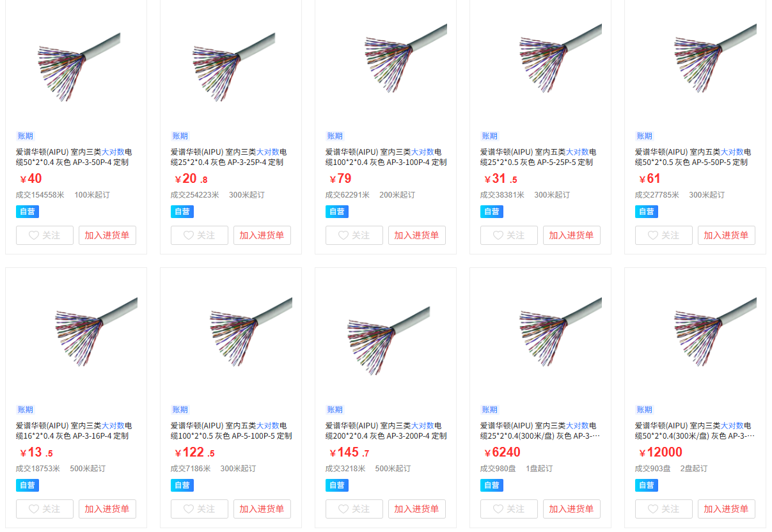
Task: Click 账期 badge on AP-3-100P-4 card
Action: coord(335,136)
